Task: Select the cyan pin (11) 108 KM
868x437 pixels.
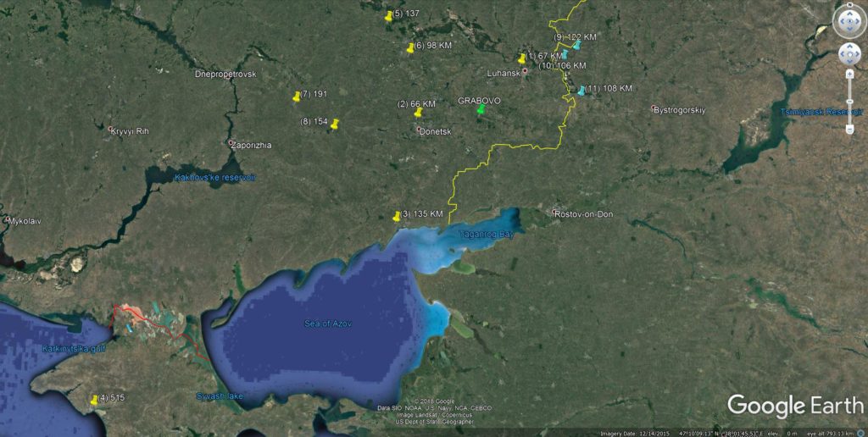Action: [581, 90]
